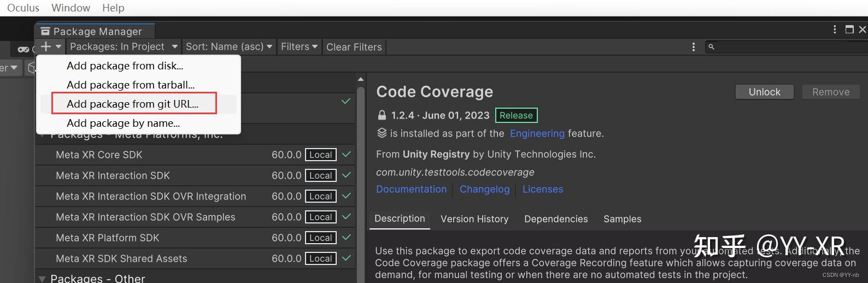Open the window kebab menu at top right

pos(835,30)
